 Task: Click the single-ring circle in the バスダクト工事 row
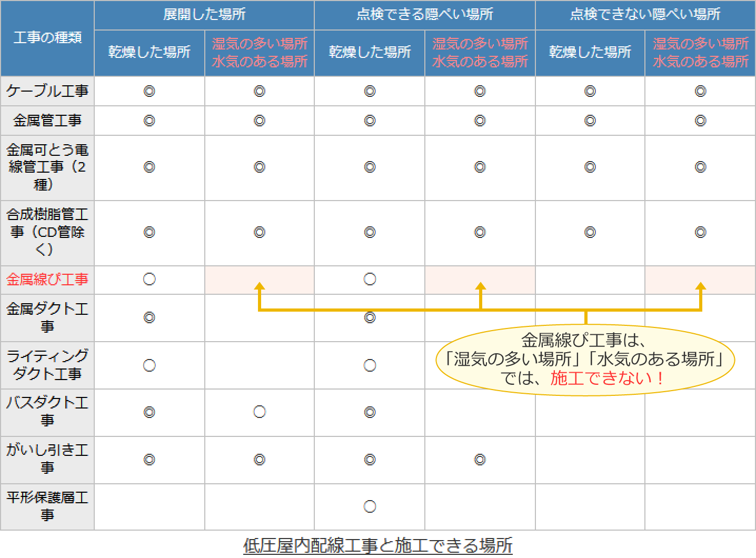coord(259,412)
